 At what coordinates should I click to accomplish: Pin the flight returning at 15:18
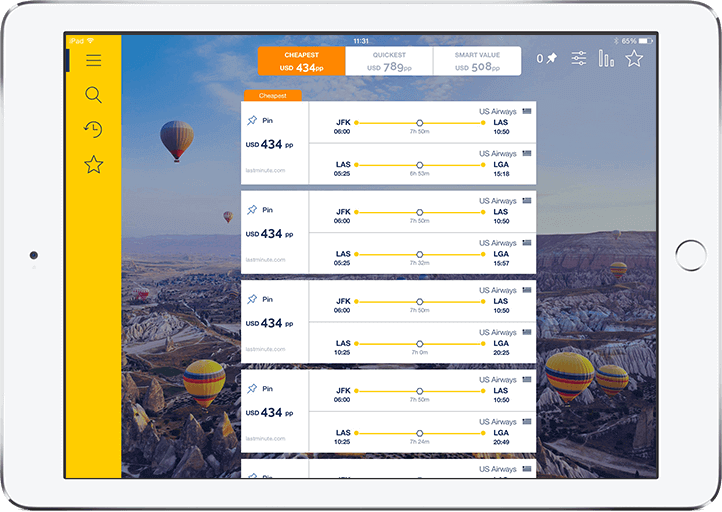point(260,121)
